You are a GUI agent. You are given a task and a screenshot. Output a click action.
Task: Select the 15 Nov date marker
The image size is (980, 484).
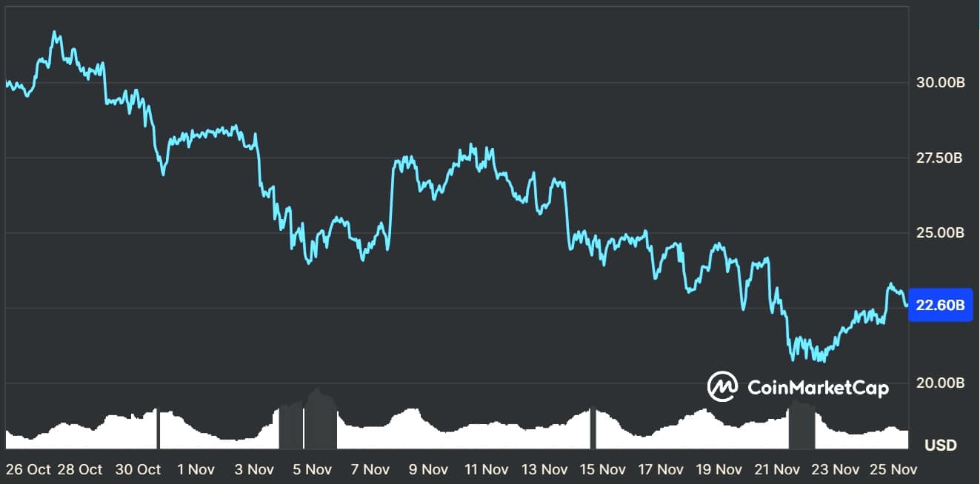coord(602,469)
